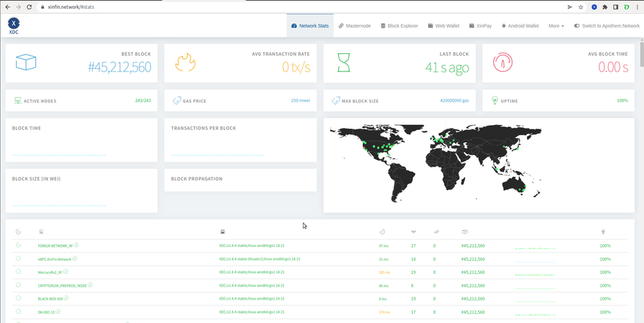Bookmark this page with the star icon
Screen dimensions: 644x323
(580, 7)
